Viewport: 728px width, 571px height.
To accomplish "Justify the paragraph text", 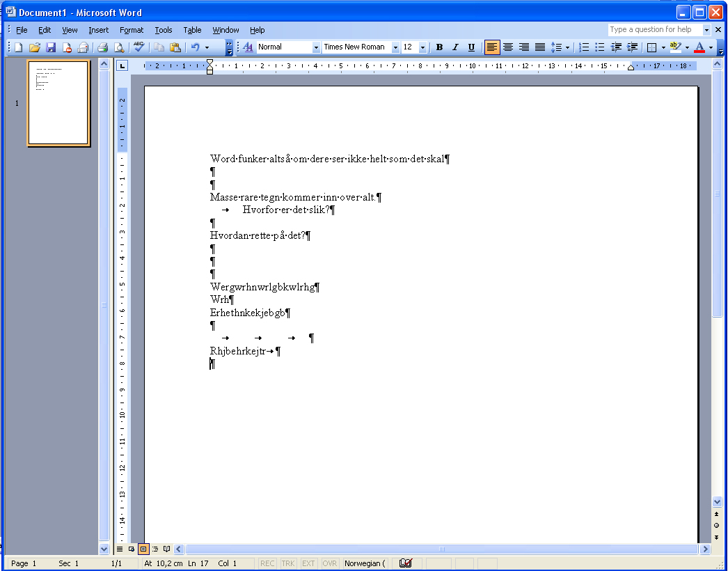I will 540,47.
